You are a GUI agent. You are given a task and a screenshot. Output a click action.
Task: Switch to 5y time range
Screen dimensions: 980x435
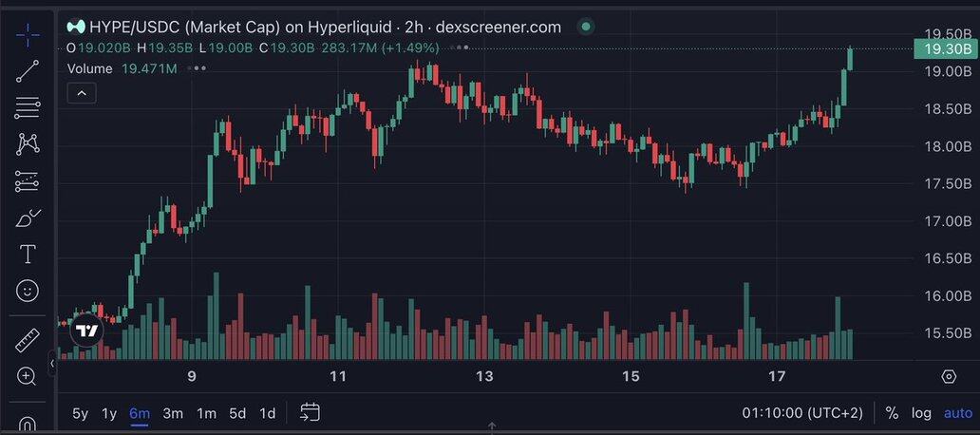pyautogui.click(x=81, y=413)
